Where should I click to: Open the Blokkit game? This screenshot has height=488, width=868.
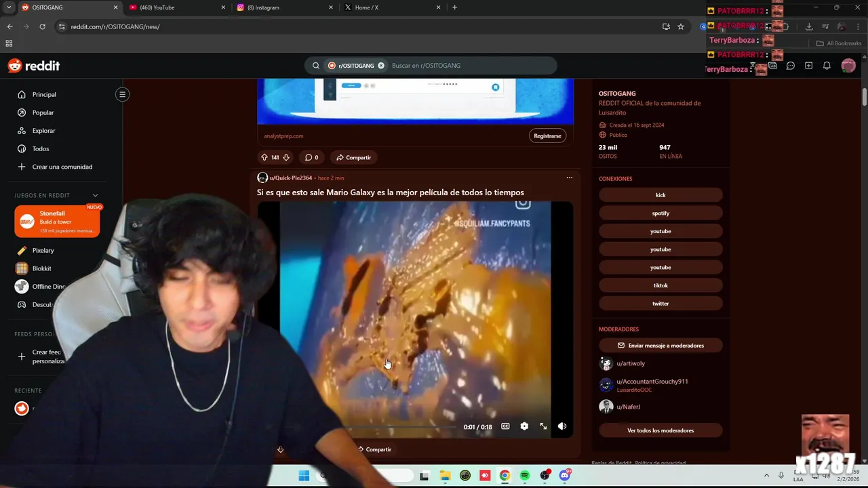point(41,268)
